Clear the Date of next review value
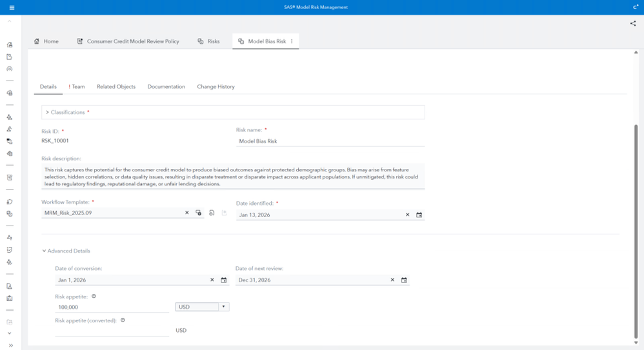 [x=392, y=280]
